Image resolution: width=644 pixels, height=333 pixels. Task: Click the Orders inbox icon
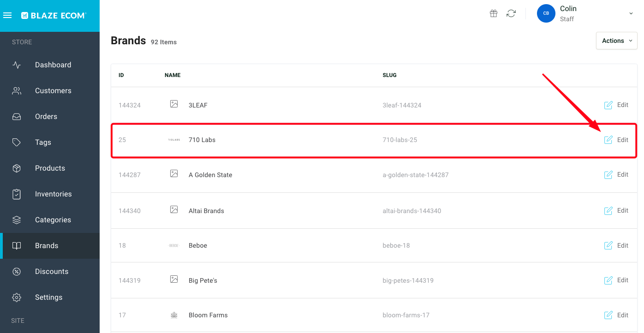pyautogui.click(x=17, y=117)
